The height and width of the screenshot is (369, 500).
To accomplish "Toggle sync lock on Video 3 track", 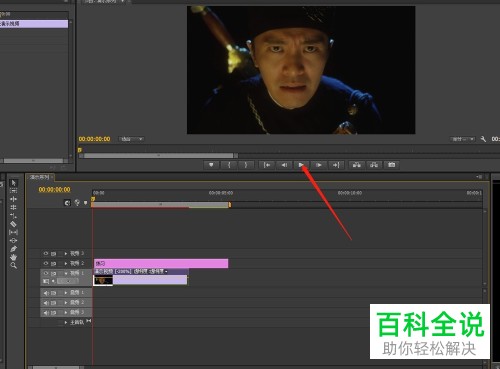I will (54, 254).
